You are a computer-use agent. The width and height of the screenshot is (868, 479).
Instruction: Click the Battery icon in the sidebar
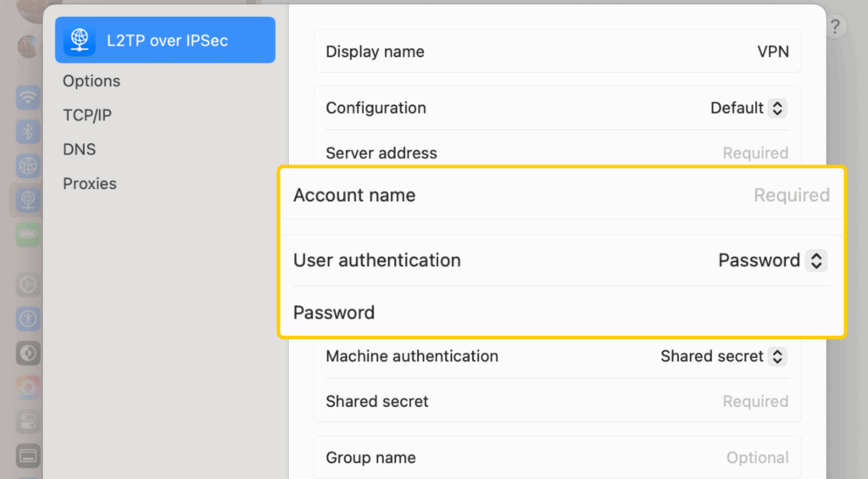click(x=29, y=234)
